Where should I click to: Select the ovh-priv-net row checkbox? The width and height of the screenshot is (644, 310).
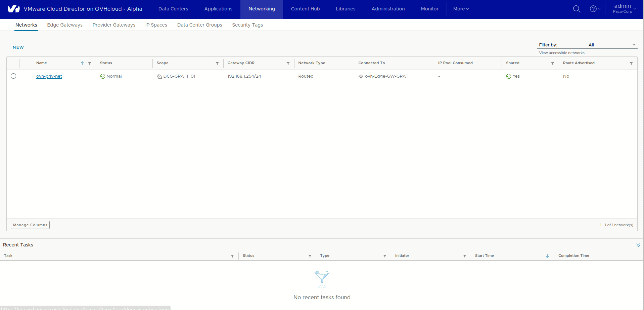click(x=13, y=76)
